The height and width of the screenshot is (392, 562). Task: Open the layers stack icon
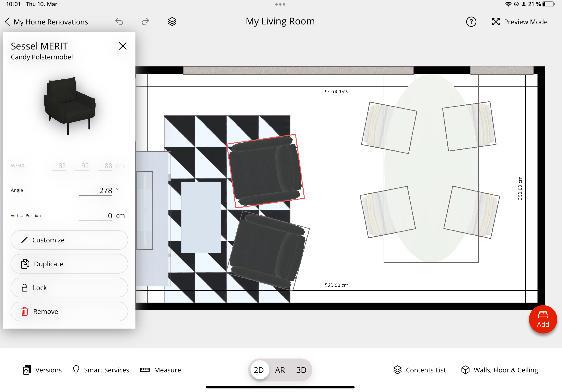(x=172, y=22)
